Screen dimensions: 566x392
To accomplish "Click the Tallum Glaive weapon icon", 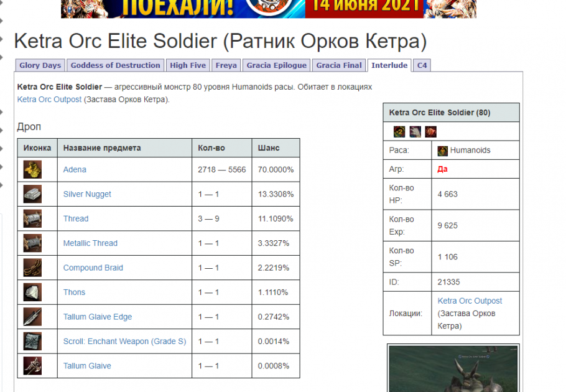I will (x=33, y=366).
